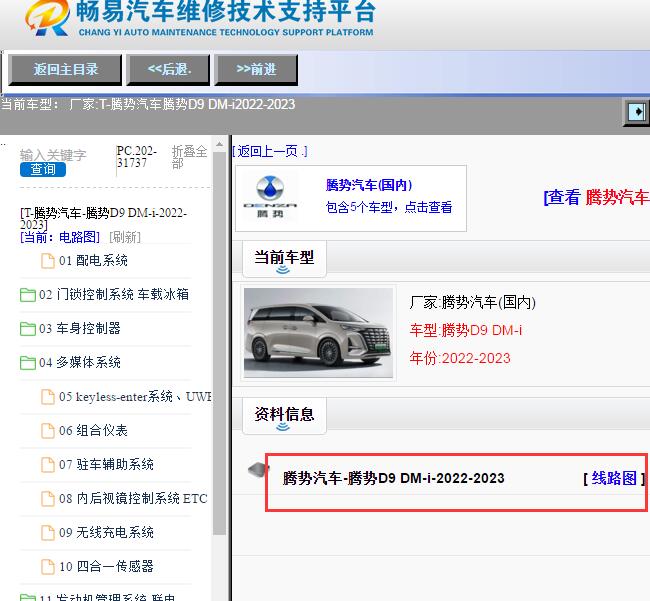Click the 查询 search button
This screenshot has height=601, width=650.
click(43, 169)
